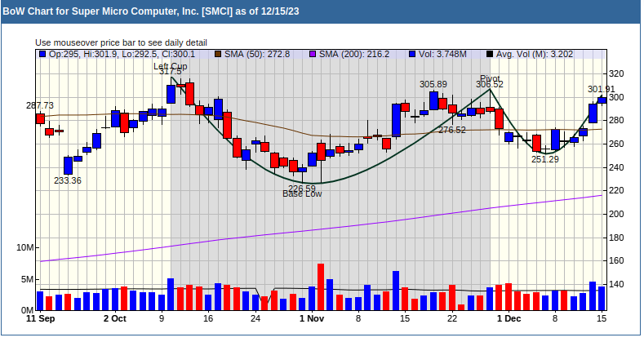This screenshot has width=644, height=342.
Task: Click the last blue candlestick near 300
Action: click(602, 100)
